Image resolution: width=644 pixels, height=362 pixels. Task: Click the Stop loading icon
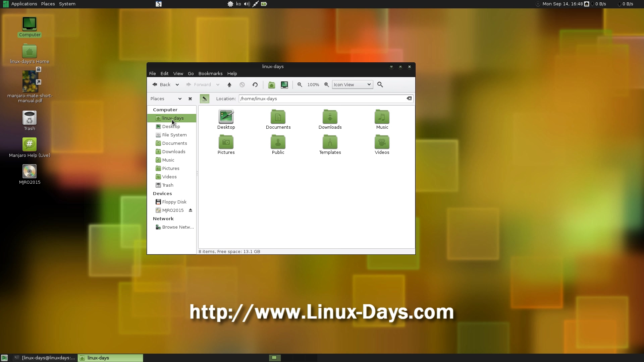coord(242,85)
